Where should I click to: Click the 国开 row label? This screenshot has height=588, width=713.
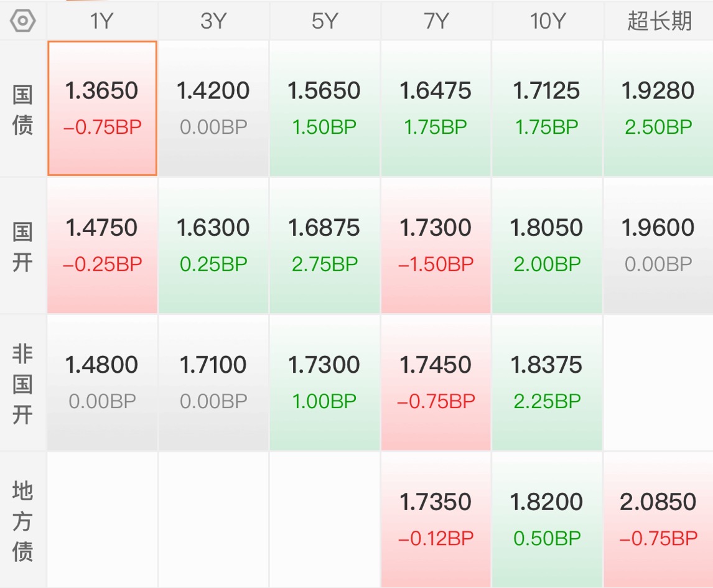point(23,246)
